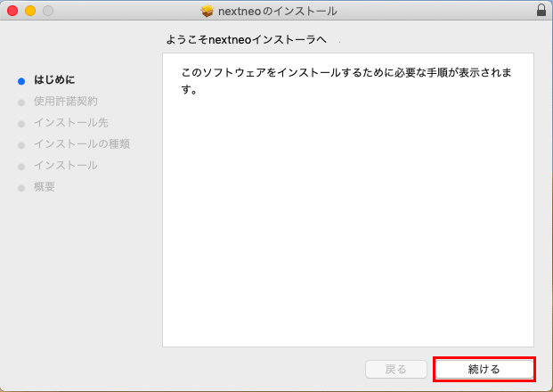Open the インストールの種類 step label
553x392 pixels.
(x=82, y=144)
